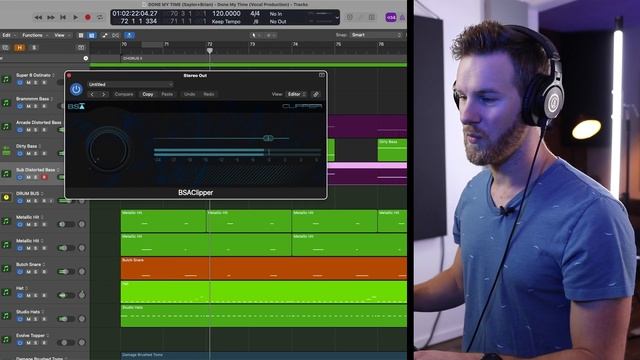Click the BSAClipper horizontal slider handle
Viewport: 640px width, 360px height.
coord(268,138)
